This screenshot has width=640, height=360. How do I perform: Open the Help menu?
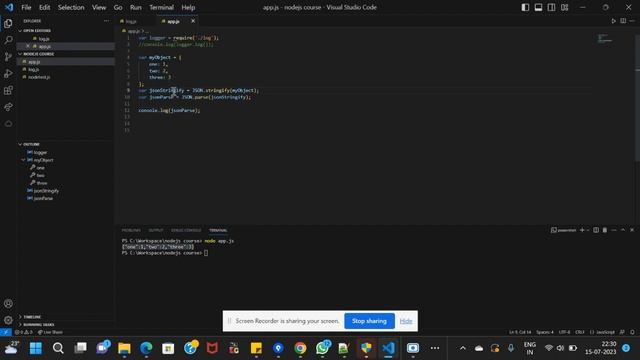188,7
